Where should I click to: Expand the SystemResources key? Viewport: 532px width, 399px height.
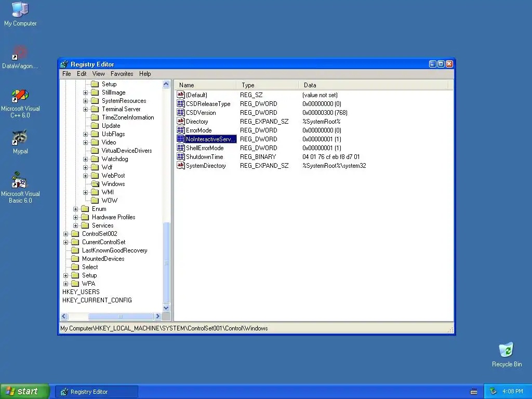[86, 101]
